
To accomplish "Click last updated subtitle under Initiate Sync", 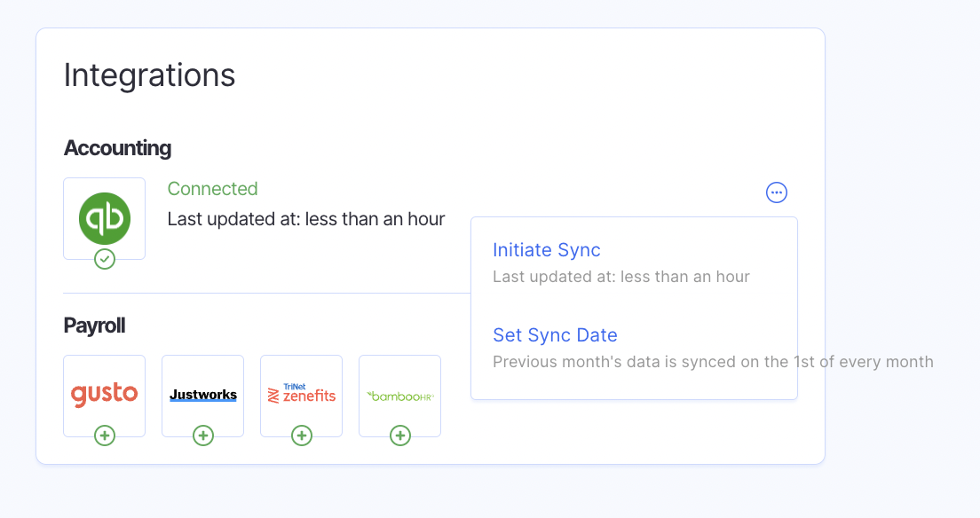I will (x=621, y=277).
